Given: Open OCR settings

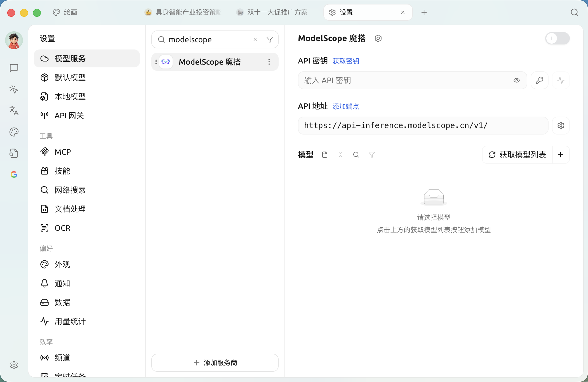Looking at the screenshot, I should (87, 228).
